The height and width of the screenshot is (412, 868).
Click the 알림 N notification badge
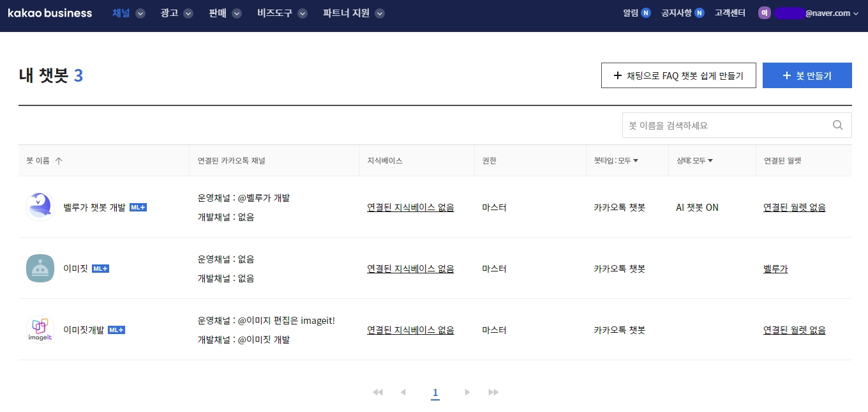click(x=646, y=13)
